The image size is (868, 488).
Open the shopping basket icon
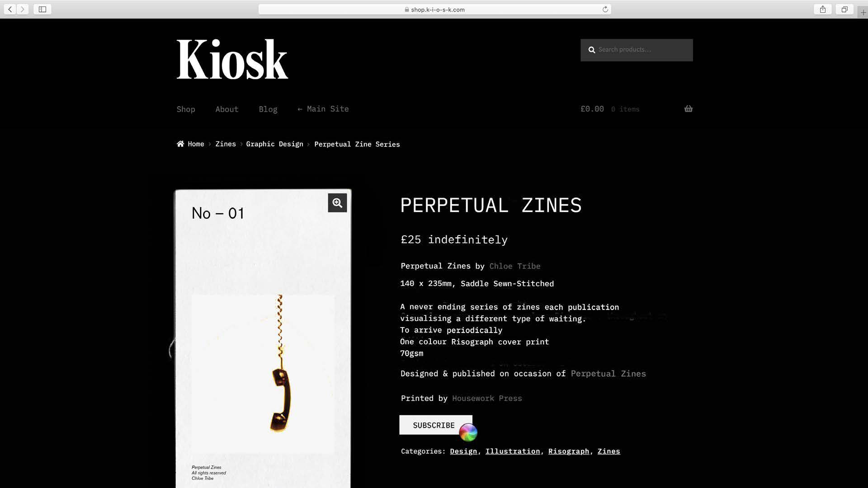(688, 109)
